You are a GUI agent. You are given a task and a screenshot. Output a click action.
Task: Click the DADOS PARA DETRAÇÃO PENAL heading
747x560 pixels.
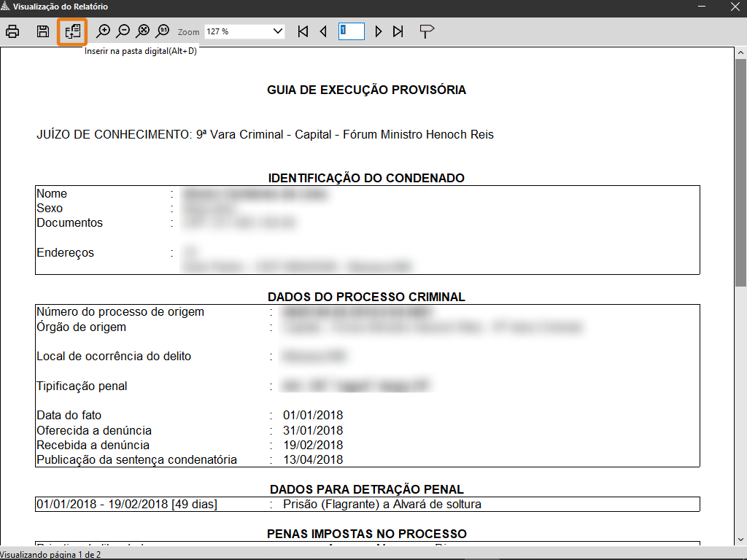(366, 489)
